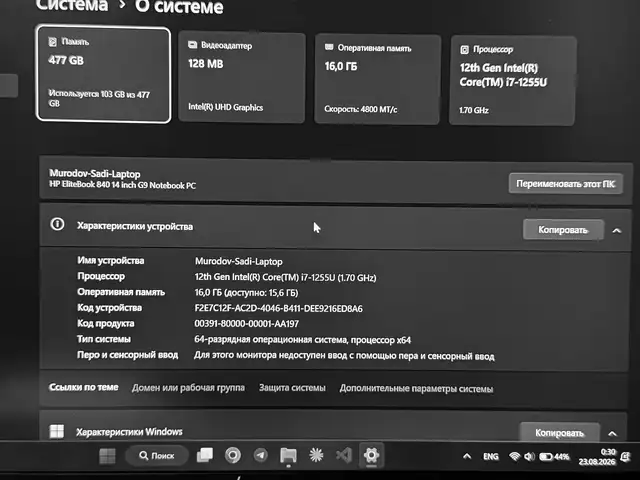Open the notifications bell icon
Viewport: 640px width, 480px height.
click(x=626, y=457)
